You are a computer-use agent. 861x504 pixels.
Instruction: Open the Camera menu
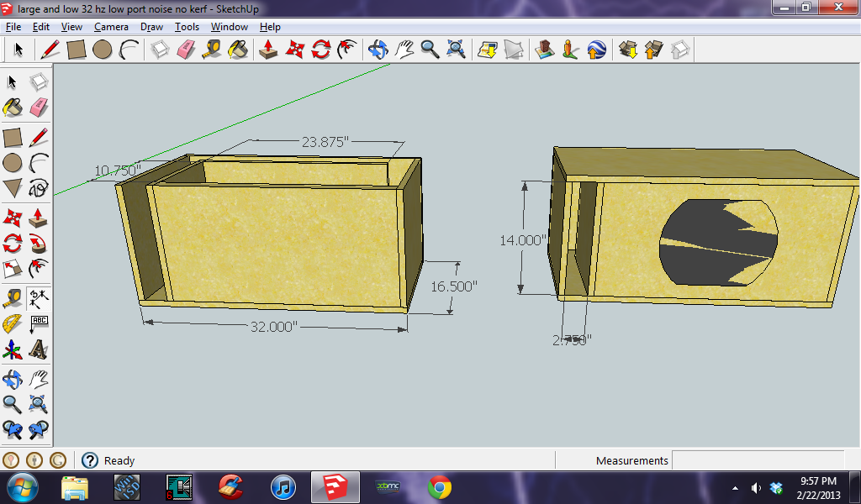click(111, 27)
